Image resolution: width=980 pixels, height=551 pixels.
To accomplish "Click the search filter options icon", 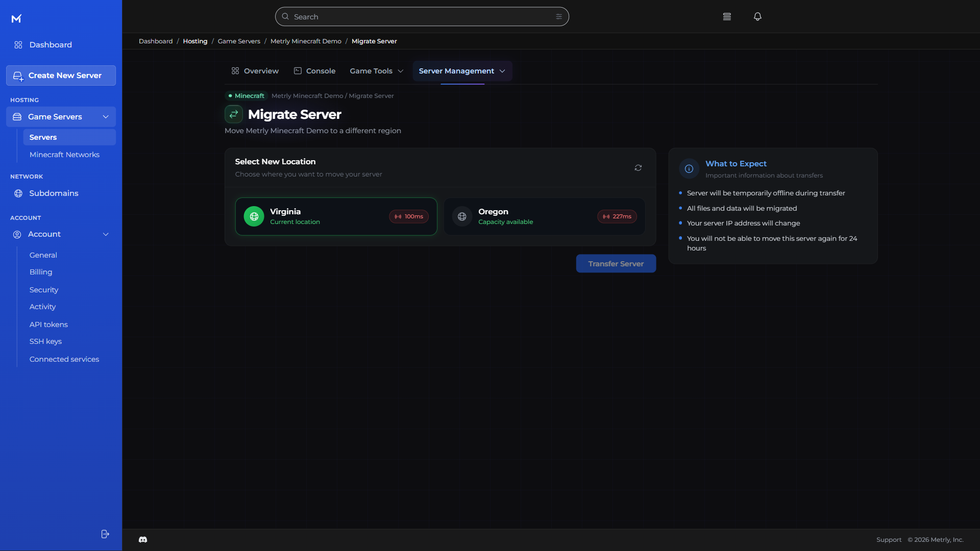I will [559, 16].
